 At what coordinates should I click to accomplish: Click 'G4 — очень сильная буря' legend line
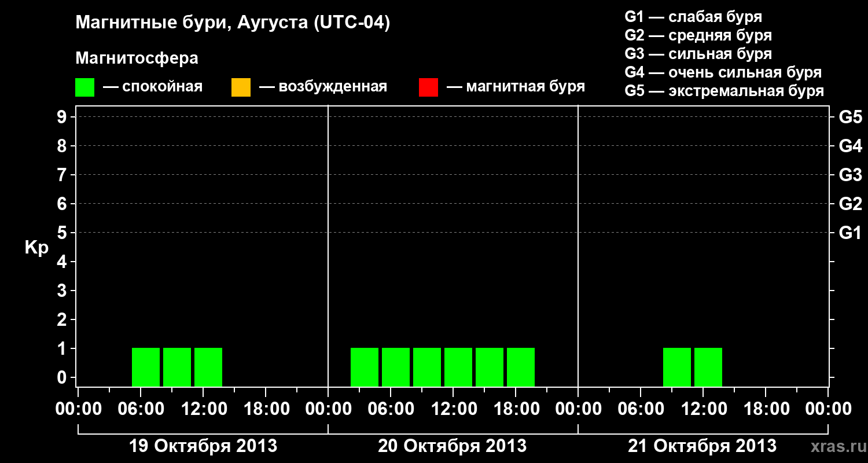[x=723, y=72]
